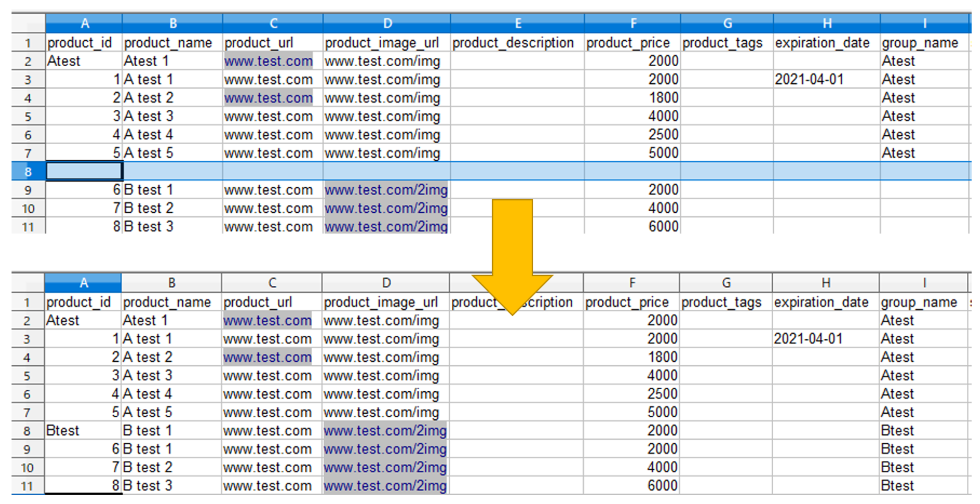The width and height of the screenshot is (980, 504).
Task: Click B test 3 name in bottom sheet
Action: point(147,485)
